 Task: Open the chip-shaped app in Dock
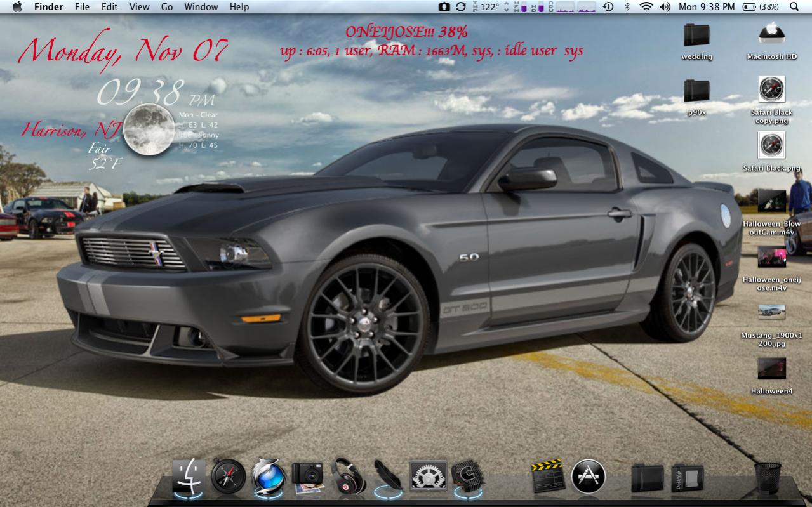468,476
